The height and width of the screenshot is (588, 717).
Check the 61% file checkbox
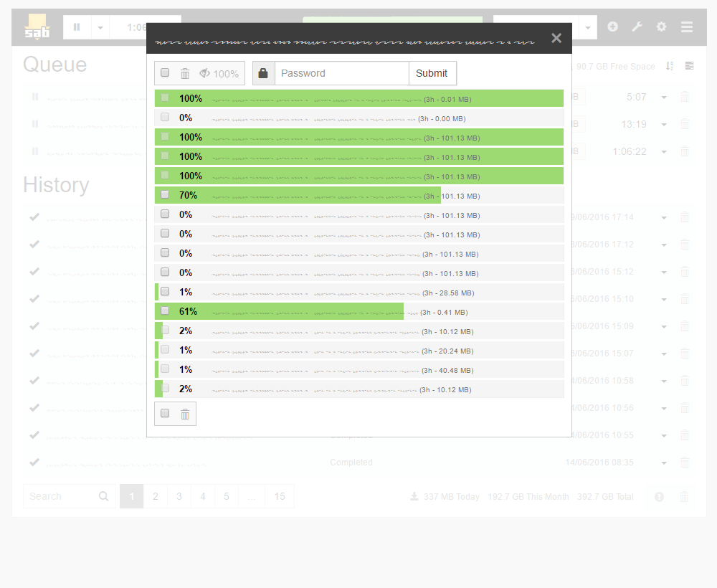pos(165,311)
